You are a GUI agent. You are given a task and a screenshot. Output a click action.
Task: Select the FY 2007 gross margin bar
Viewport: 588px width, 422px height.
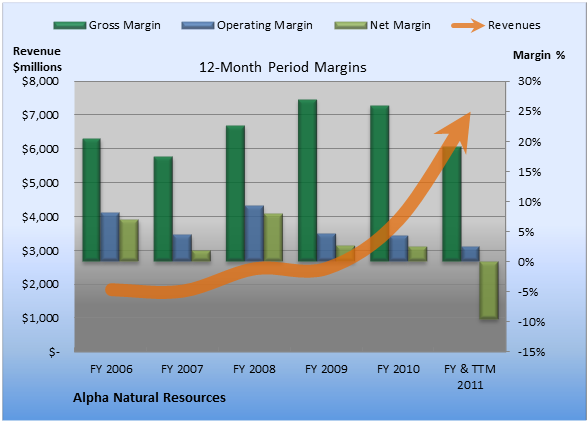pos(164,209)
